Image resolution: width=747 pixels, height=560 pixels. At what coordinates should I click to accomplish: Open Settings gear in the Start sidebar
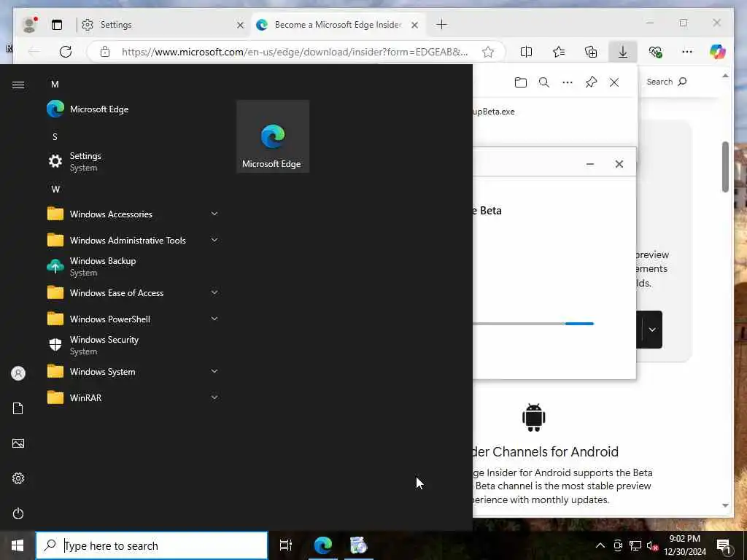pos(18,478)
